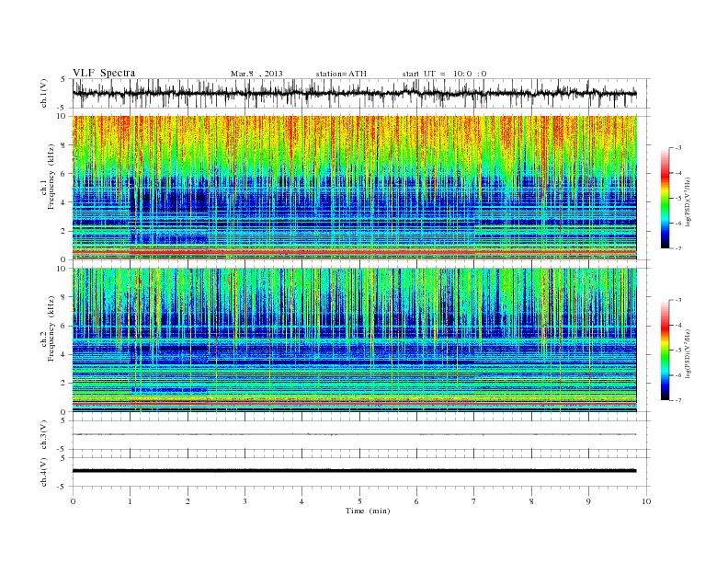This screenshot has height=563, width=728.
Task: Click the 'Time (min)' axis title
Action: coord(368,511)
